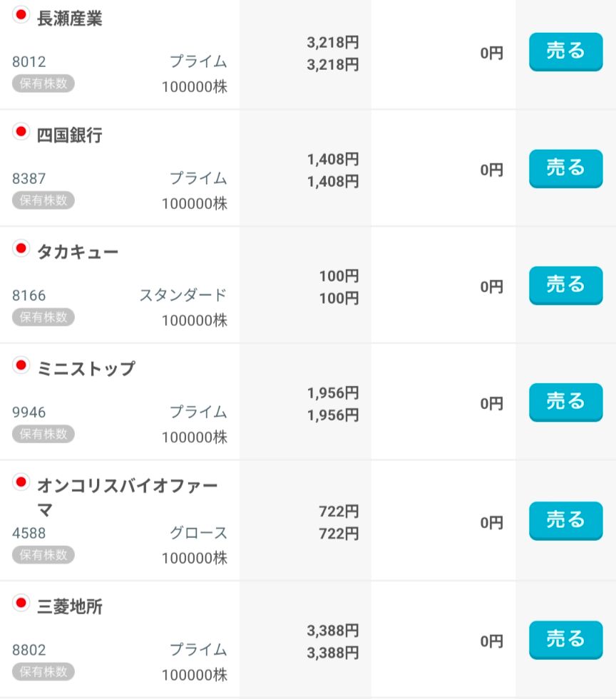
Task: Open 三菱地所 stock details
Action: click(x=70, y=608)
